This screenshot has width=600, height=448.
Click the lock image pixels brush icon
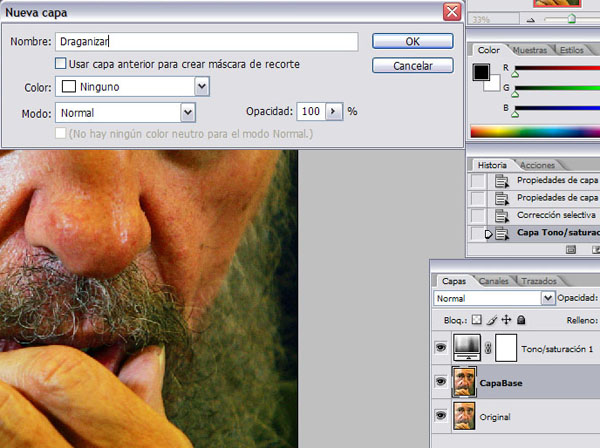point(492,320)
